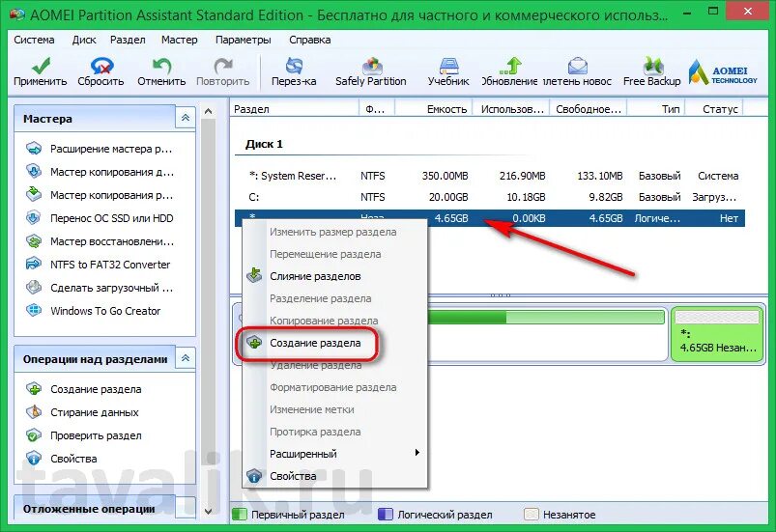776x532 pixels.
Task: Sort by the Свободное... column header
Action: pyautogui.click(x=589, y=109)
